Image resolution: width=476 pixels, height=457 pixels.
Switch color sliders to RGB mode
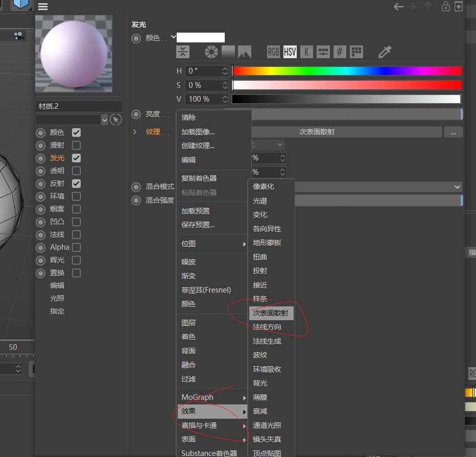[x=273, y=52]
